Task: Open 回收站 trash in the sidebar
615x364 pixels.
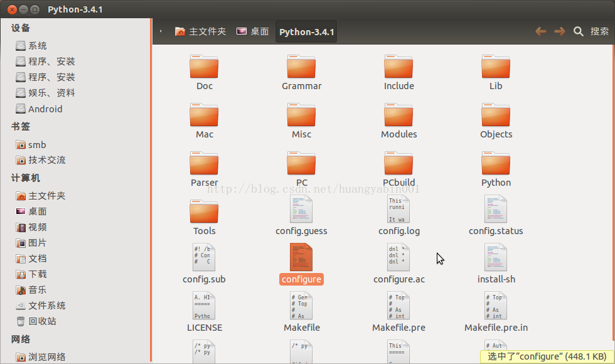Action: click(x=36, y=321)
